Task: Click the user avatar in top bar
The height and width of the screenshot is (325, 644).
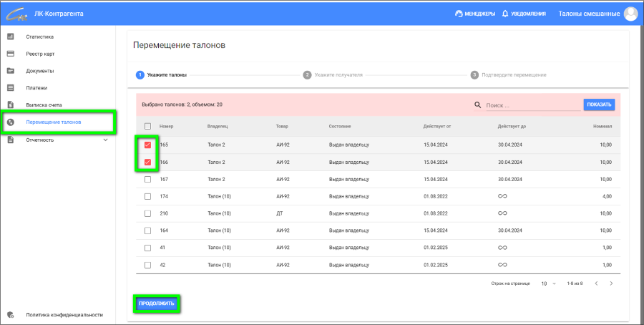Action: (x=630, y=14)
